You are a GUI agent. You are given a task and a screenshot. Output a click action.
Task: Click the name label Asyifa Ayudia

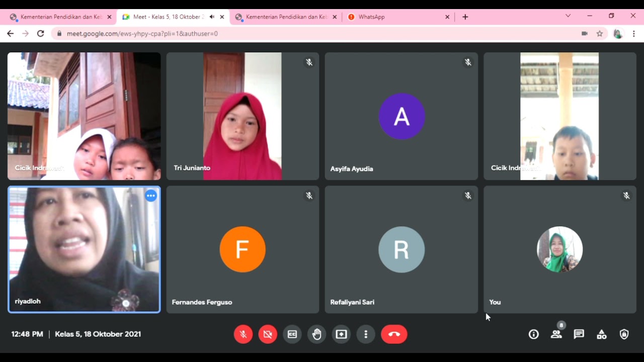pos(352,169)
